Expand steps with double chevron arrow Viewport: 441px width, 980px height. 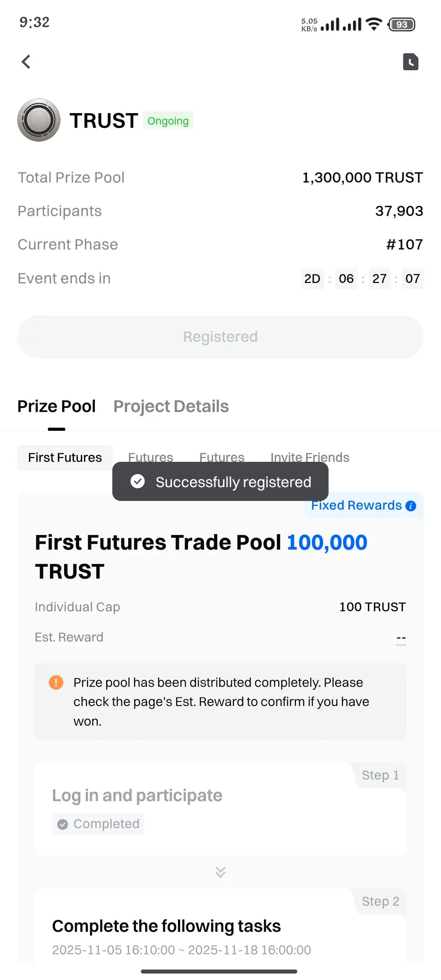pyautogui.click(x=220, y=872)
